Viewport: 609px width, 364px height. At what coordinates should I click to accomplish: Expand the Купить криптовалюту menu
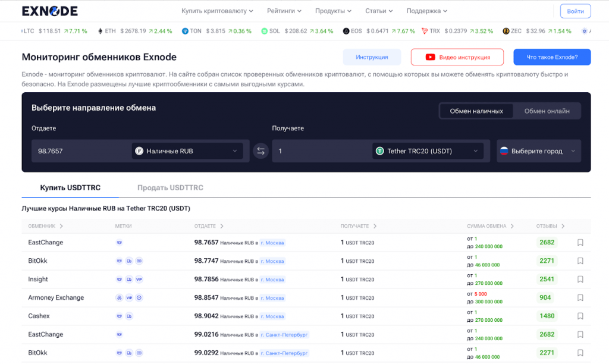pyautogui.click(x=217, y=11)
